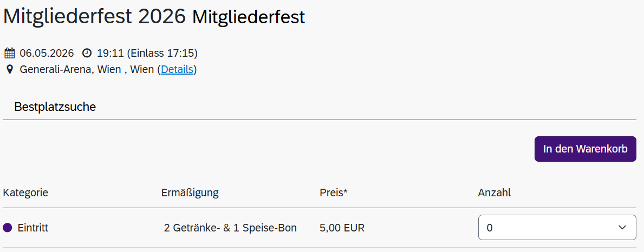Click the Eintritt category label
The width and height of the screenshot is (644, 252).
pos(33,228)
